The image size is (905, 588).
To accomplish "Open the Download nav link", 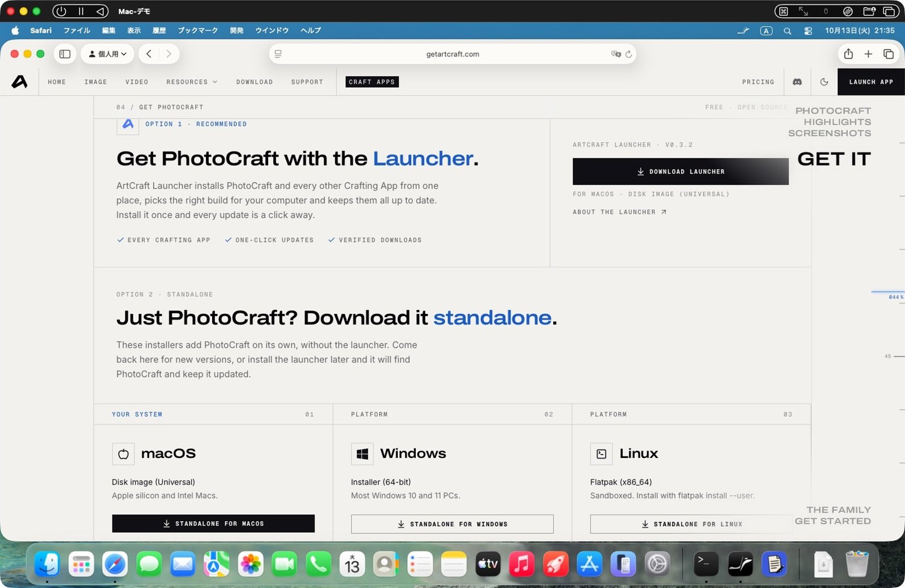I will point(255,82).
